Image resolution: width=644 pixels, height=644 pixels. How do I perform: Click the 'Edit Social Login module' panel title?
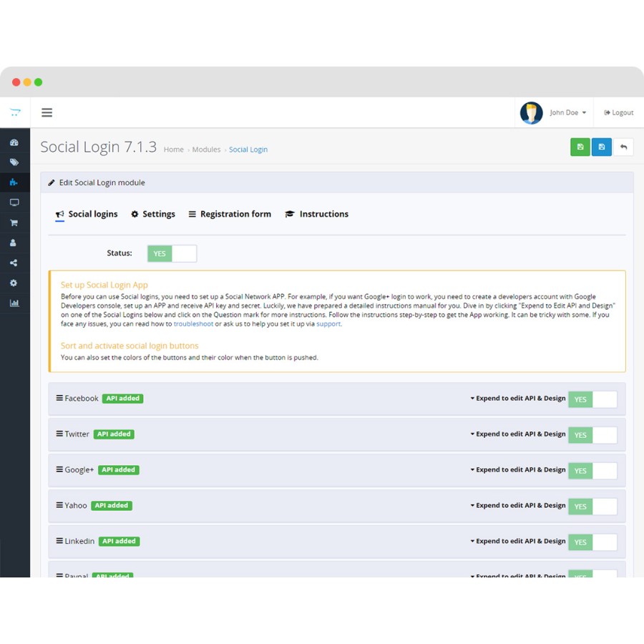click(102, 182)
